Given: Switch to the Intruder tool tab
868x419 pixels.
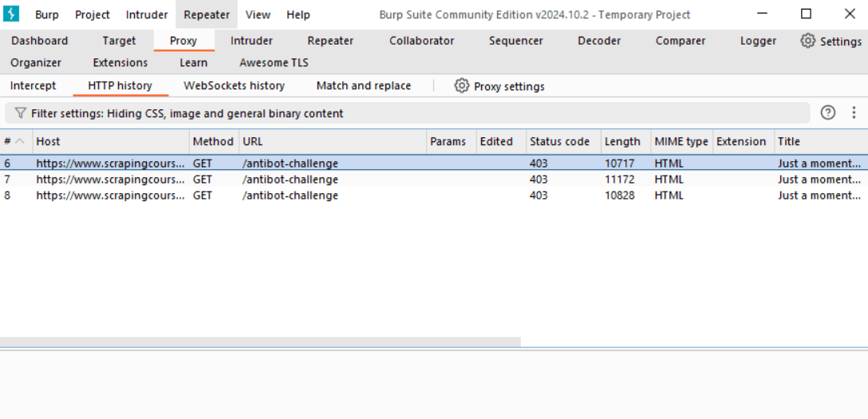Looking at the screenshot, I should [x=251, y=41].
